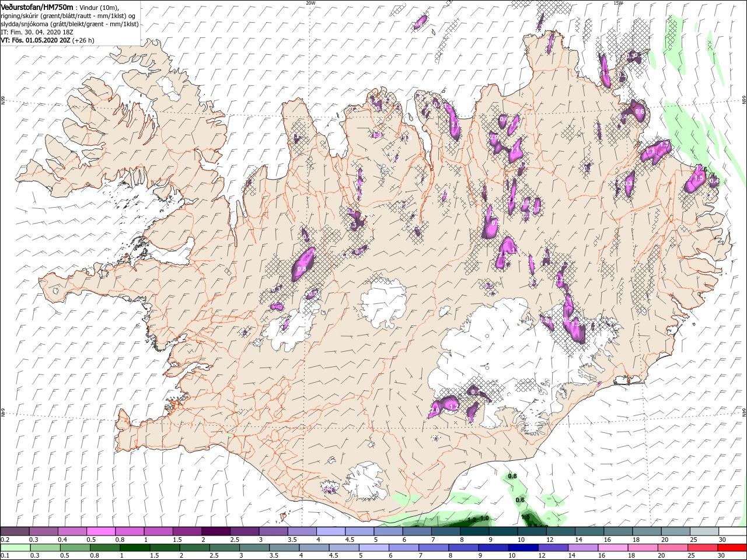The width and height of the screenshot is (747, 560).
Task: Click the white Mýrdalsjökull glacier near the south coast
Action: [365, 482]
